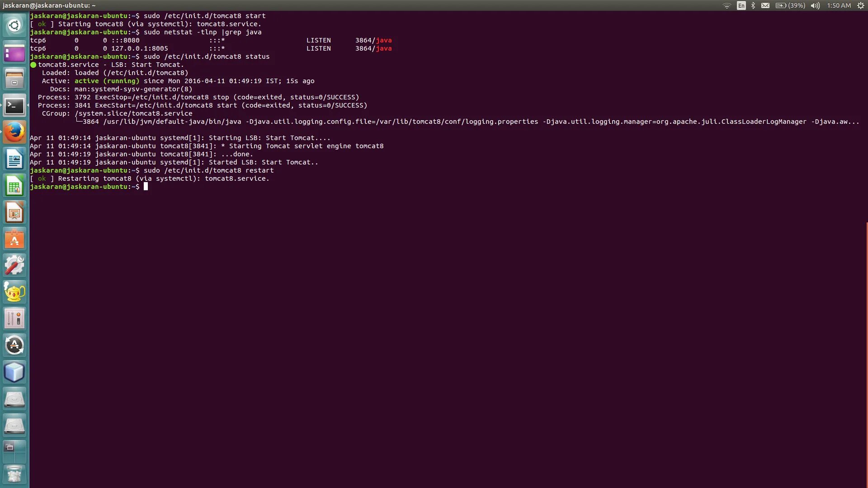Open LibreOffice Writer from the dock
The width and height of the screenshot is (868, 488).
pyautogui.click(x=14, y=160)
